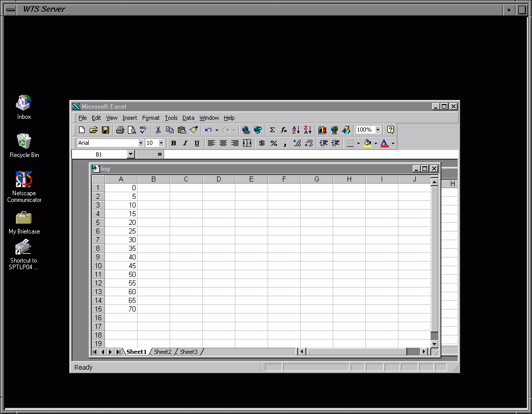The height and width of the screenshot is (414, 532).
Task: Click the Merge and Center icon
Action: pos(247,143)
